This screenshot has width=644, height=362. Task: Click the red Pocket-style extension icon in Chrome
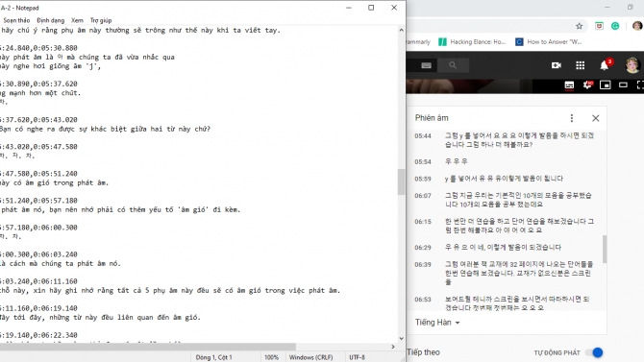(x=599, y=26)
